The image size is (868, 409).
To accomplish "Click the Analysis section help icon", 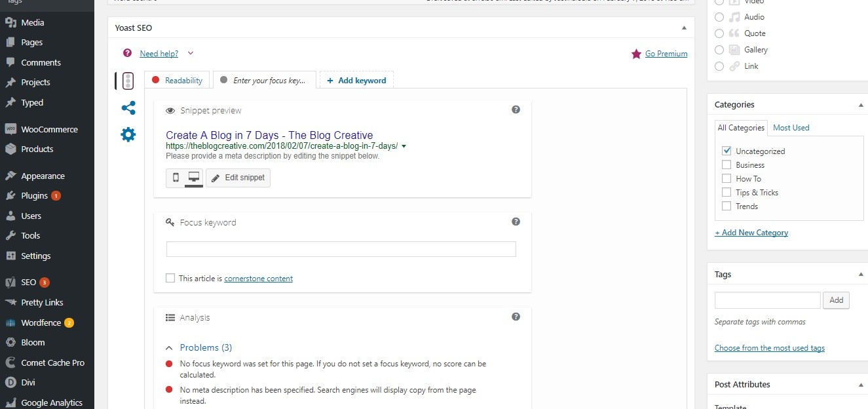I will point(516,317).
